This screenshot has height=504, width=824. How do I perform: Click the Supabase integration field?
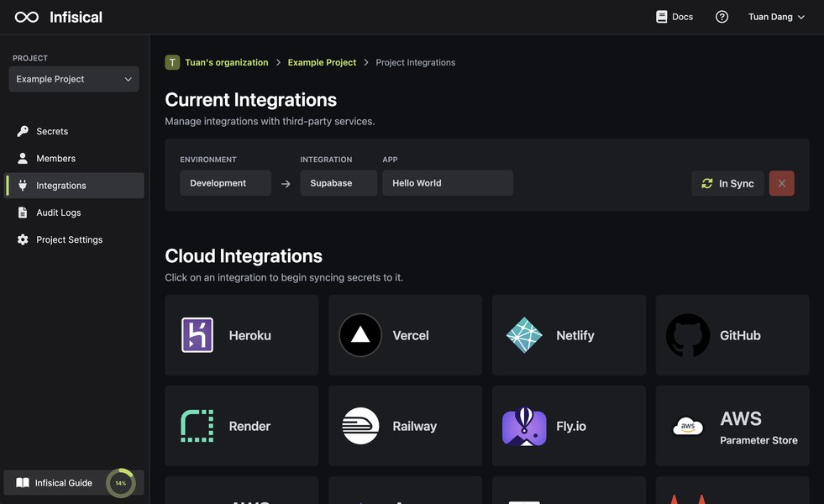pyautogui.click(x=339, y=183)
